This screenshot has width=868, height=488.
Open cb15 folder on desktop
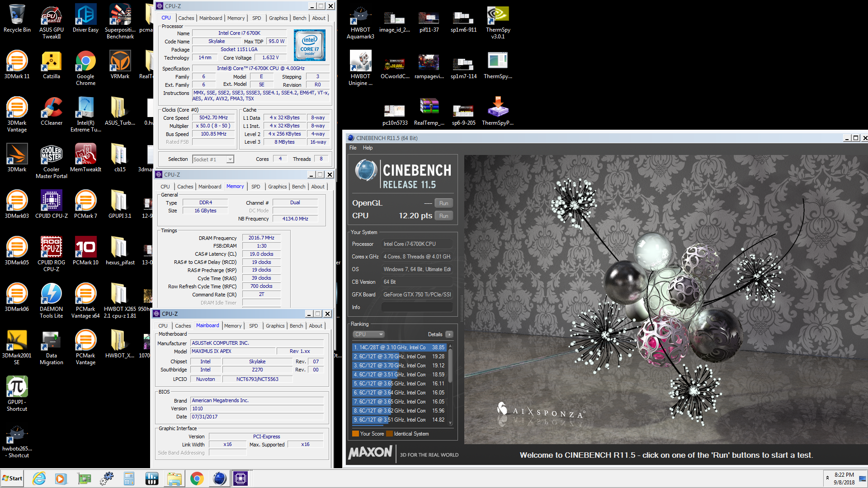(120, 159)
